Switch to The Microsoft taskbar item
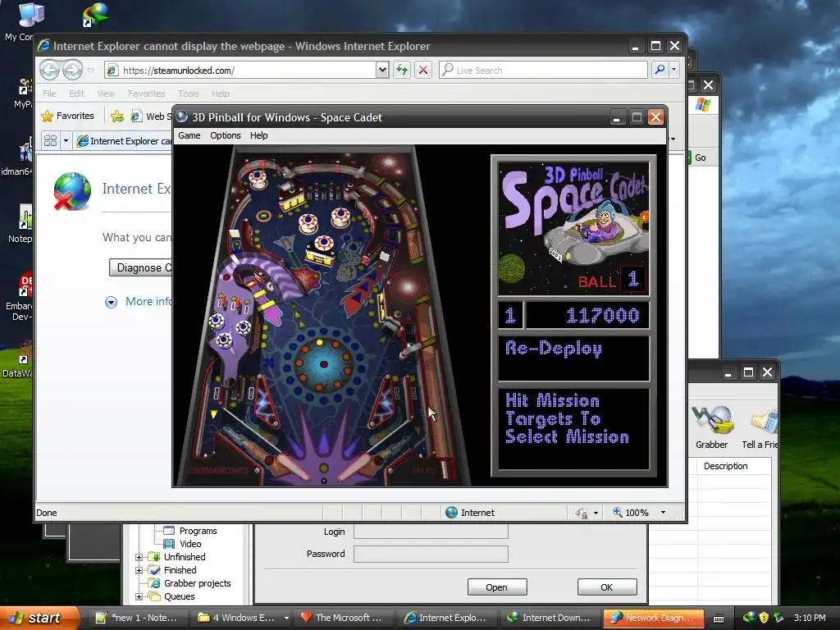840x630 pixels. click(343, 618)
